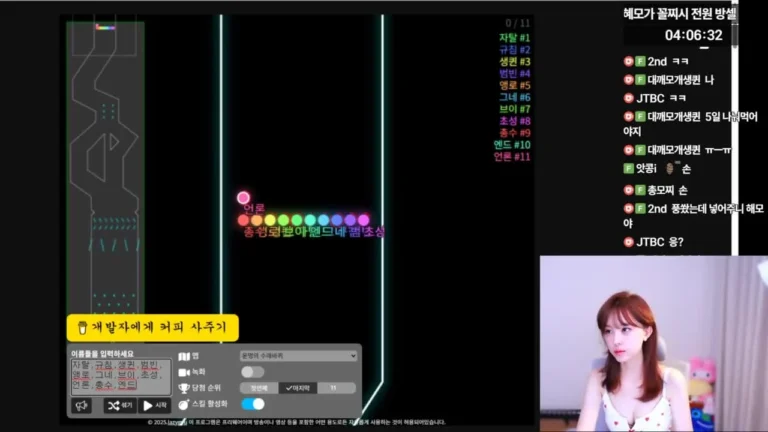Click the coffee cup icon on yellow banner
This screenshot has height=432, width=768.
point(82,328)
